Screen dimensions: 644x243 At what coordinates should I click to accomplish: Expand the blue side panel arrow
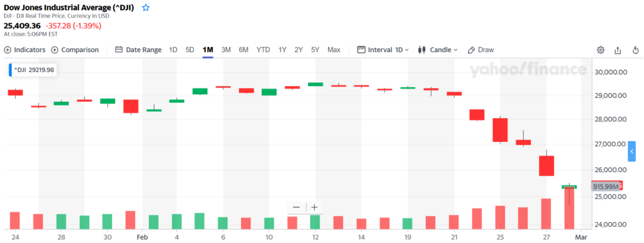[631, 151]
